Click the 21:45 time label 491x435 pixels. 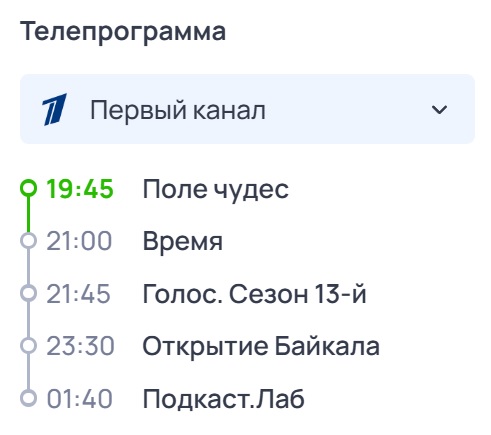click(78, 294)
